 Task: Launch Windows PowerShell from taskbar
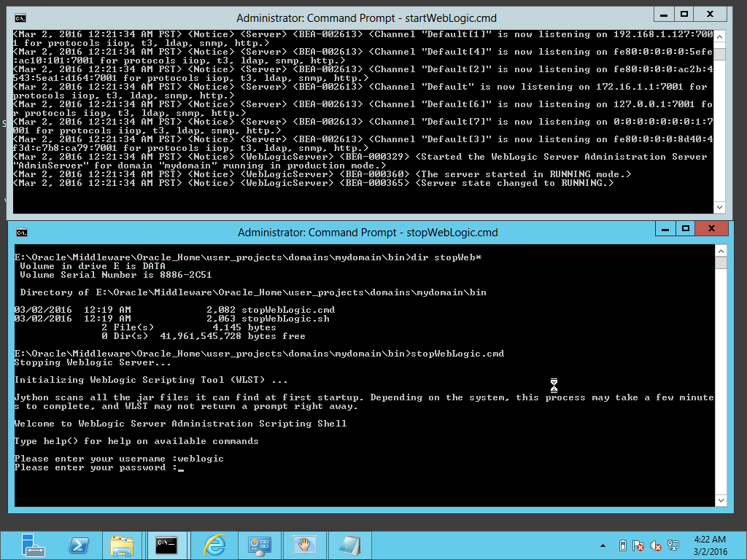(x=79, y=545)
